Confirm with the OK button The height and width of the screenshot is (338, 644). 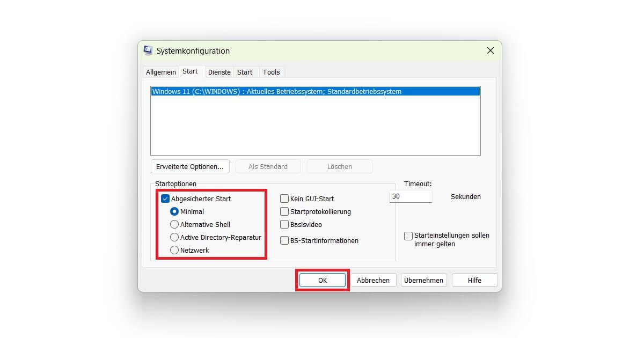click(322, 280)
